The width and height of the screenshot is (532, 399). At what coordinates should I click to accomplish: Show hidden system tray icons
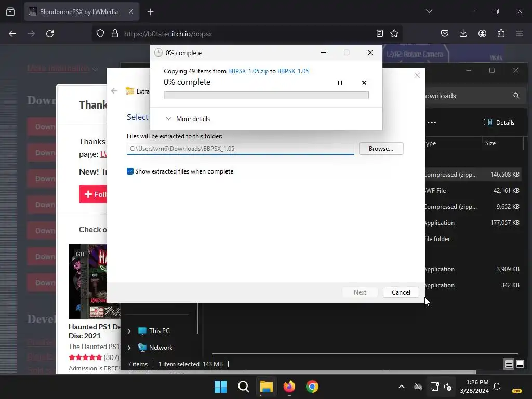[x=402, y=387]
